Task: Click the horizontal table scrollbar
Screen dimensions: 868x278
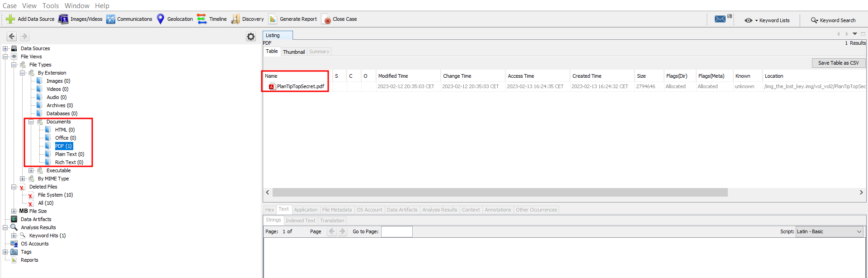Action: (x=500, y=193)
